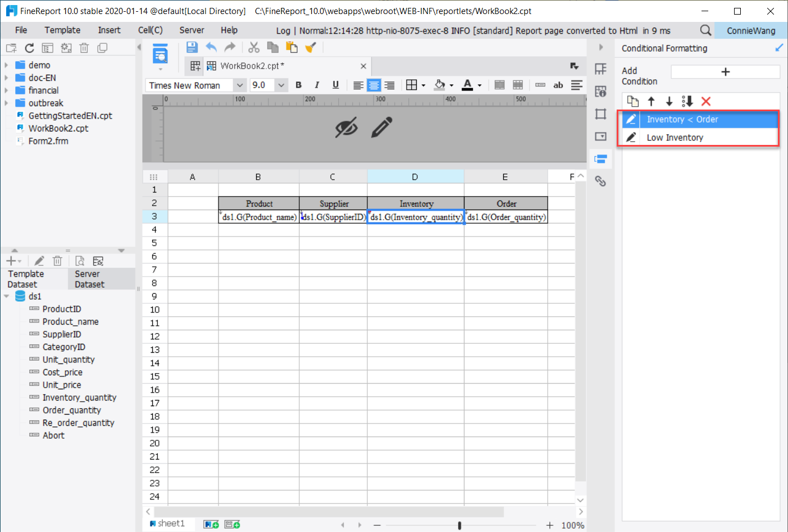
Task: Open the font color swatch dropdown
Action: click(479, 85)
